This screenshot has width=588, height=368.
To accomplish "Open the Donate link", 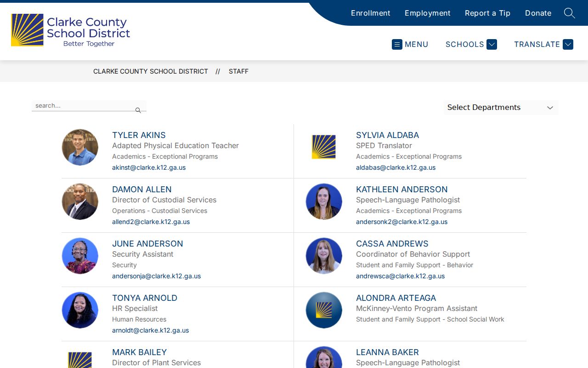I will tap(538, 13).
